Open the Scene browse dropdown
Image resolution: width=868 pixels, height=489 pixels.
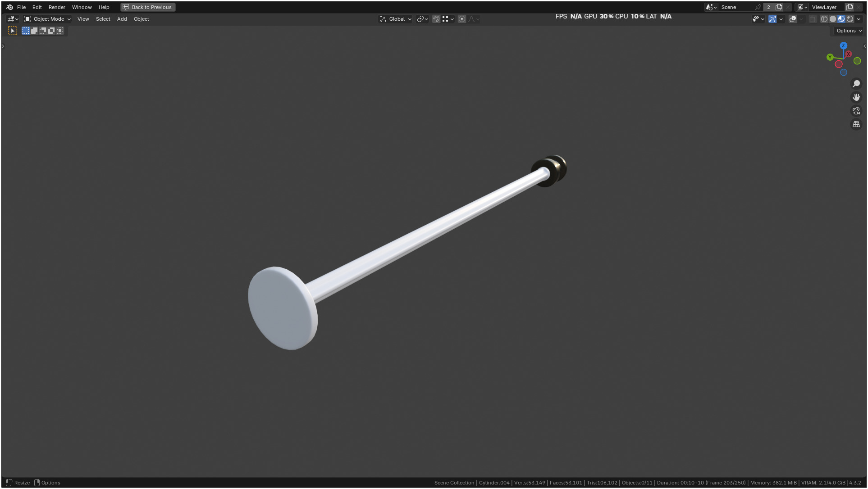point(712,7)
